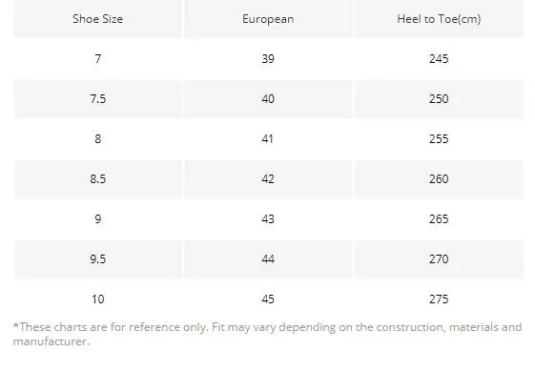Select shoe size 7.5 cell

coord(97,99)
